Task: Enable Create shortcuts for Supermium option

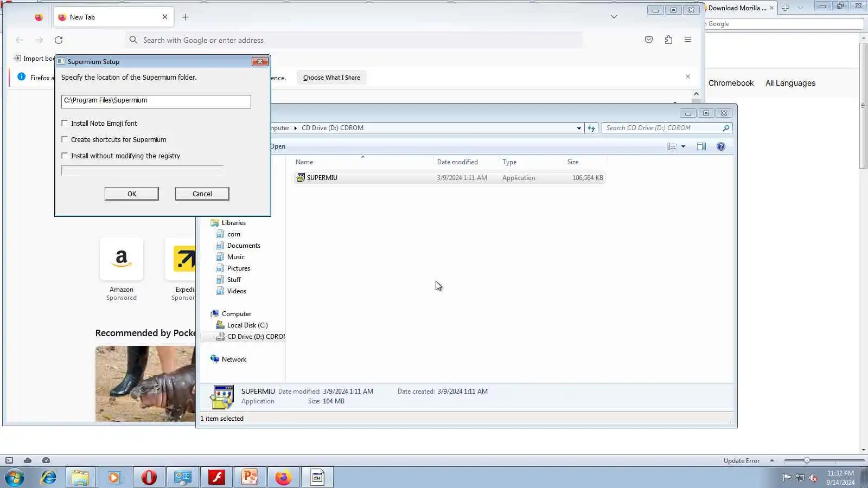Action: point(65,139)
